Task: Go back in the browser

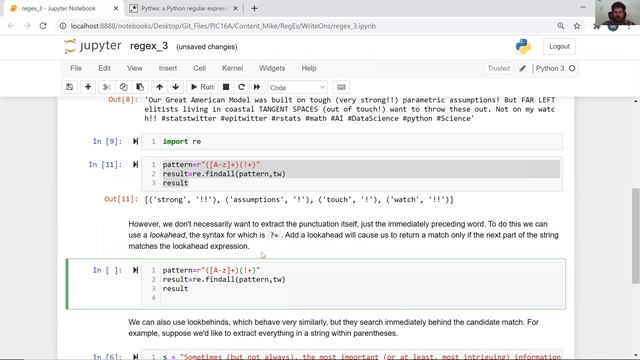Action: (x=11, y=26)
